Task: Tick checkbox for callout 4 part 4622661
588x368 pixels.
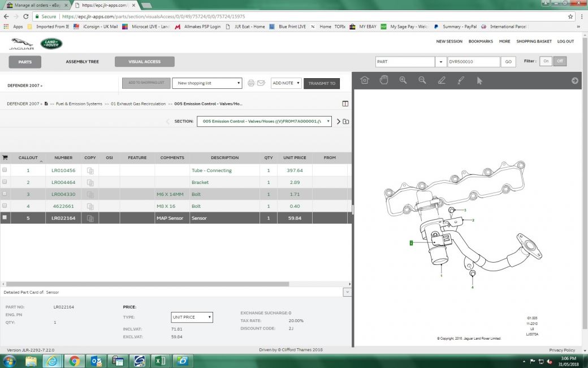Action: [x=5, y=206]
